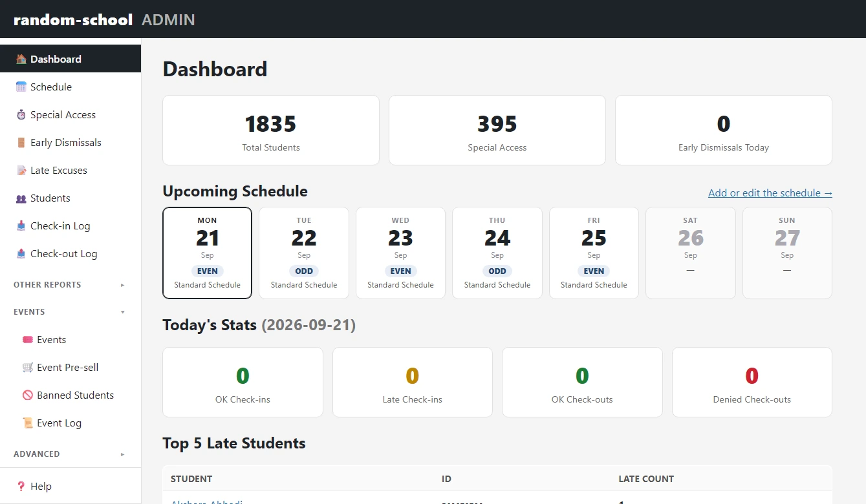The width and height of the screenshot is (866, 504).
Task: Click the 395 Special Access card
Action: click(497, 131)
